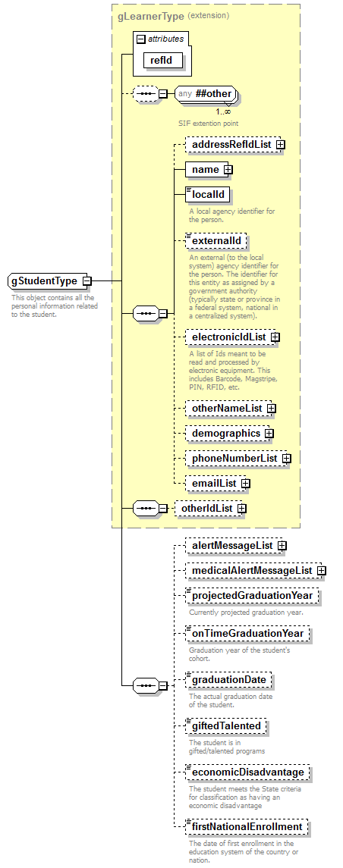Expand the electronicIdList element
The image size is (343, 868).
275,337
